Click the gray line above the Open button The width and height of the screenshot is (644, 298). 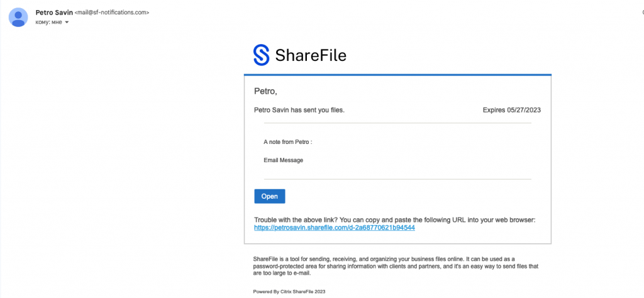pyautogui.click(x=397, y=179)
